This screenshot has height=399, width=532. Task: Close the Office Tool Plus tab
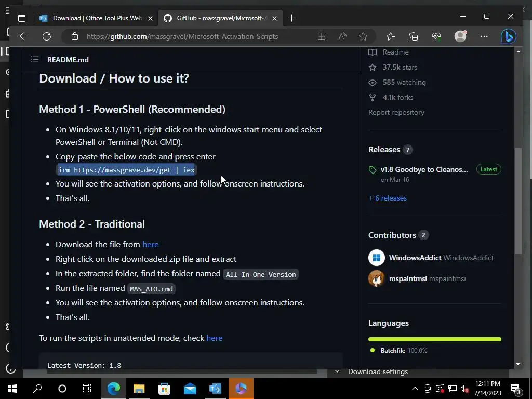150,18
